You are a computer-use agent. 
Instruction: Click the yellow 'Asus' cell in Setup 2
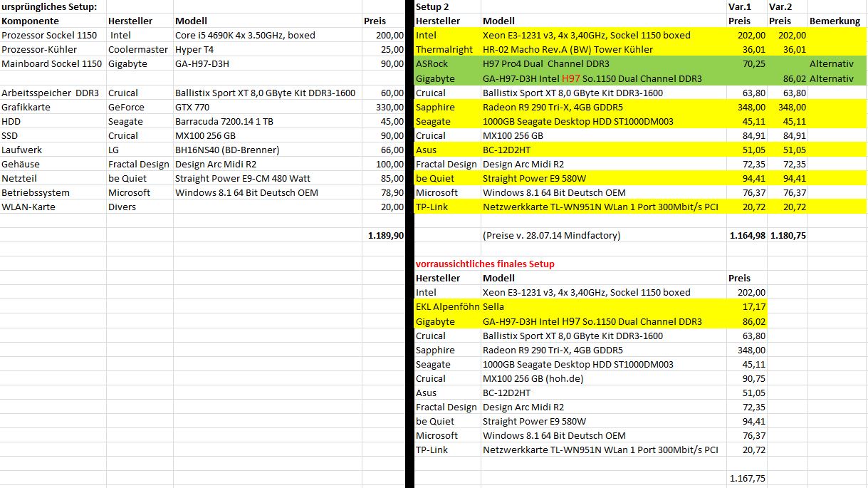[x=447, y=150]
